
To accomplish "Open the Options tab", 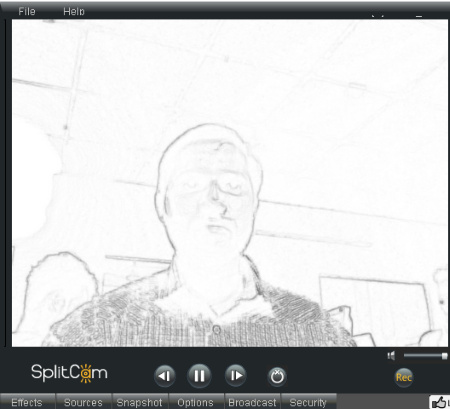I will pyautogui.click(x=196, y=402).
